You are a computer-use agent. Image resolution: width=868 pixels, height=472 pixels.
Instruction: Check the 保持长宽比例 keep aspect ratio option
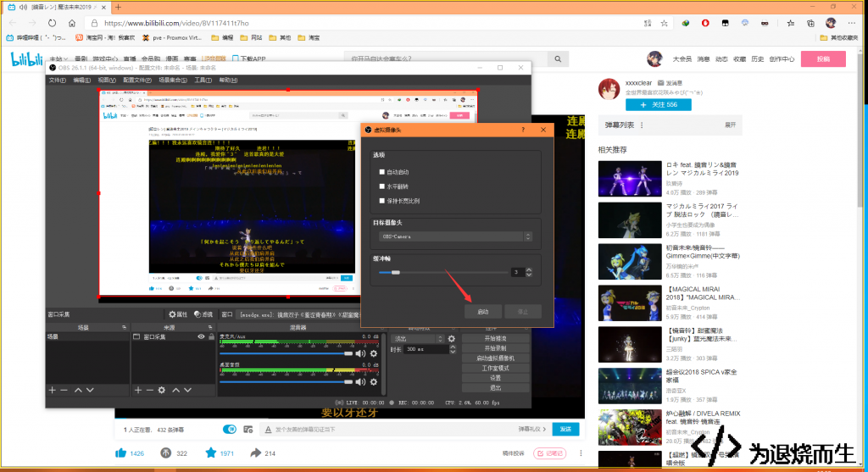coord(382,201)
